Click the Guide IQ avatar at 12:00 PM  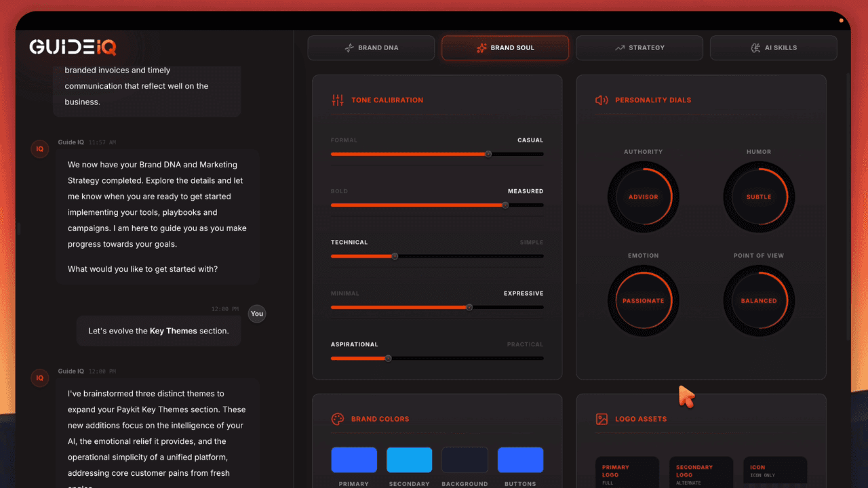tap(40, 378)
